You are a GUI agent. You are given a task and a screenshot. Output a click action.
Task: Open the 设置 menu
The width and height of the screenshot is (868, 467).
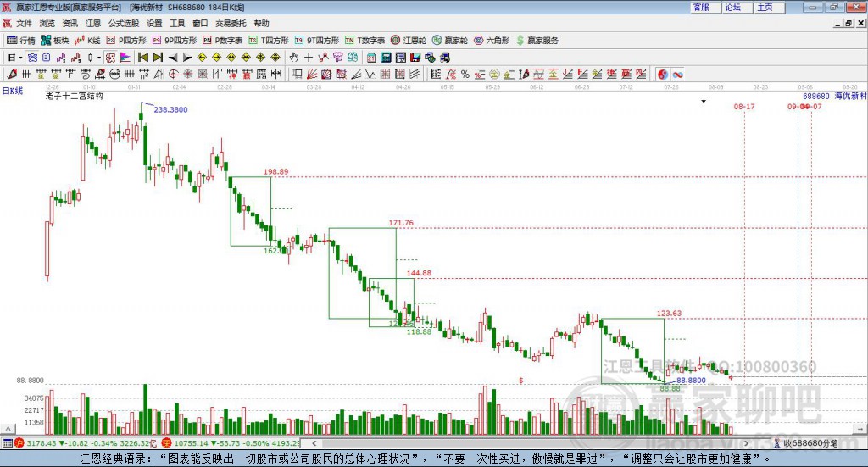[x=154, y=23]
